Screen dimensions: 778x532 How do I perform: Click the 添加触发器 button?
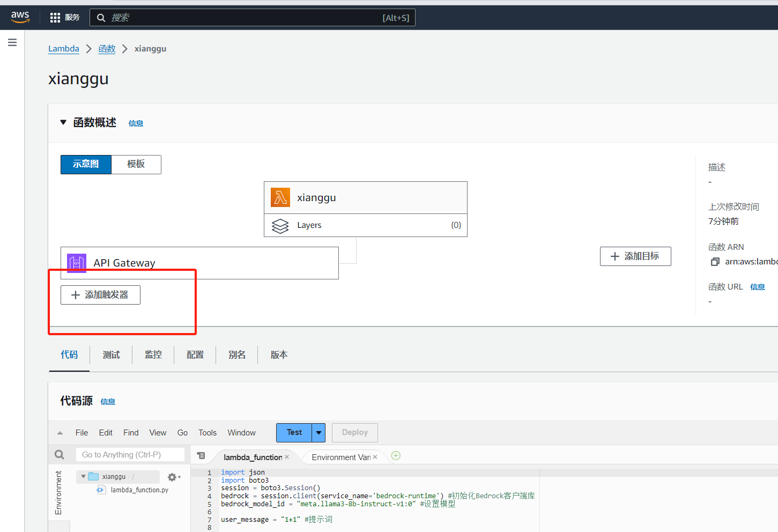point(100,295)
